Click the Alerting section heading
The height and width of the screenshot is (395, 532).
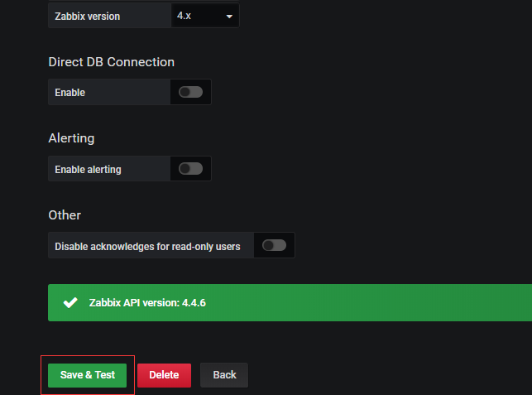pyautogui.click(x=72, y=138)
